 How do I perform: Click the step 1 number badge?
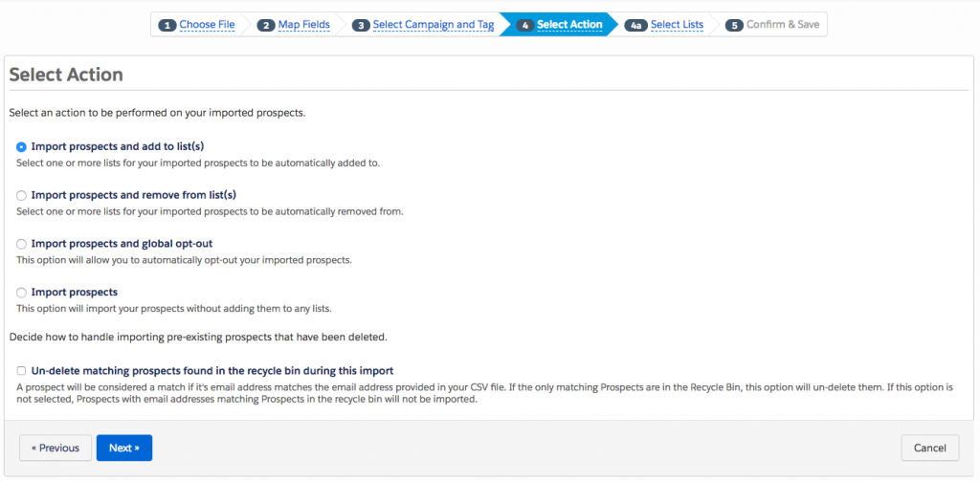point(167,25)
